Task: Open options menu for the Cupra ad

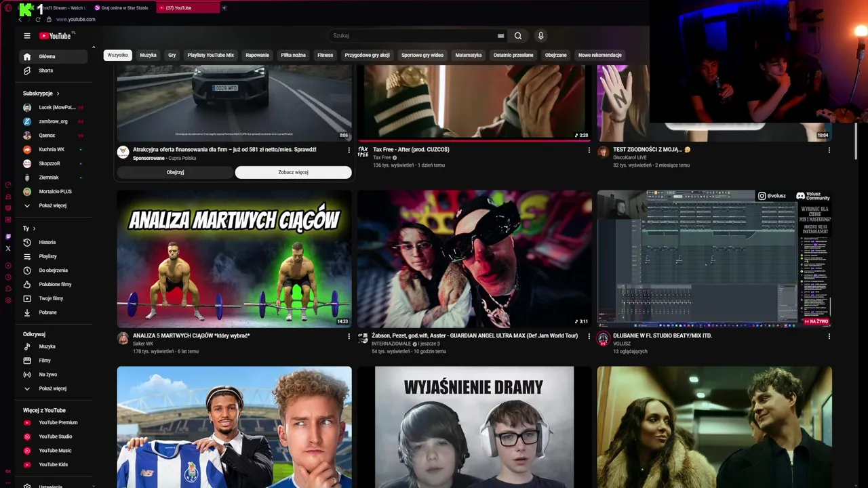Action: (349, 150)
